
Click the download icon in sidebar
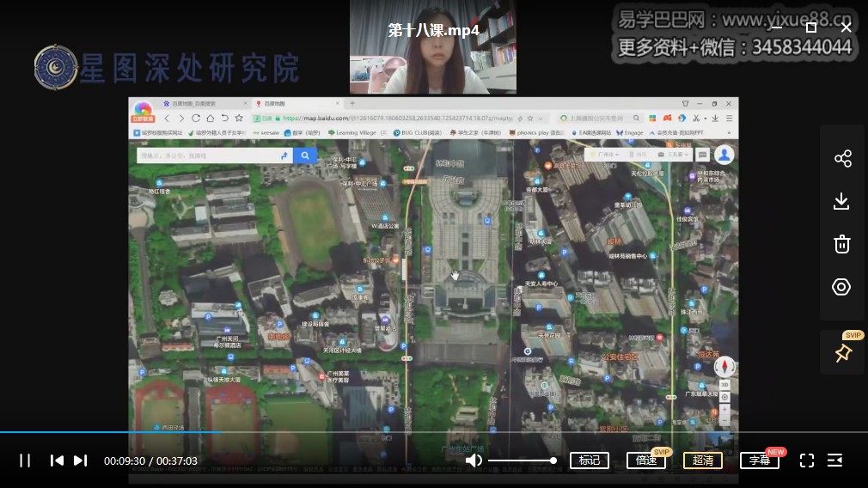[842, 201]
